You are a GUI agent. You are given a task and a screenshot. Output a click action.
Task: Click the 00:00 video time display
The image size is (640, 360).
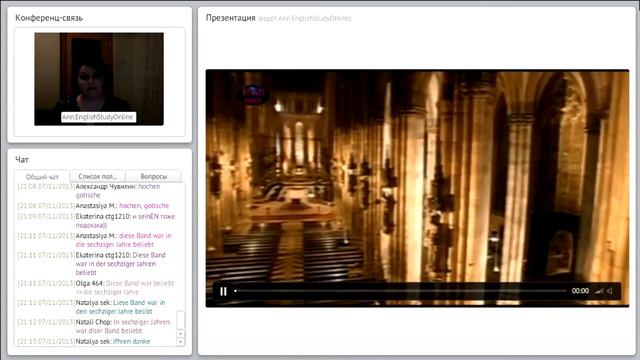click(x=580, y=291)
